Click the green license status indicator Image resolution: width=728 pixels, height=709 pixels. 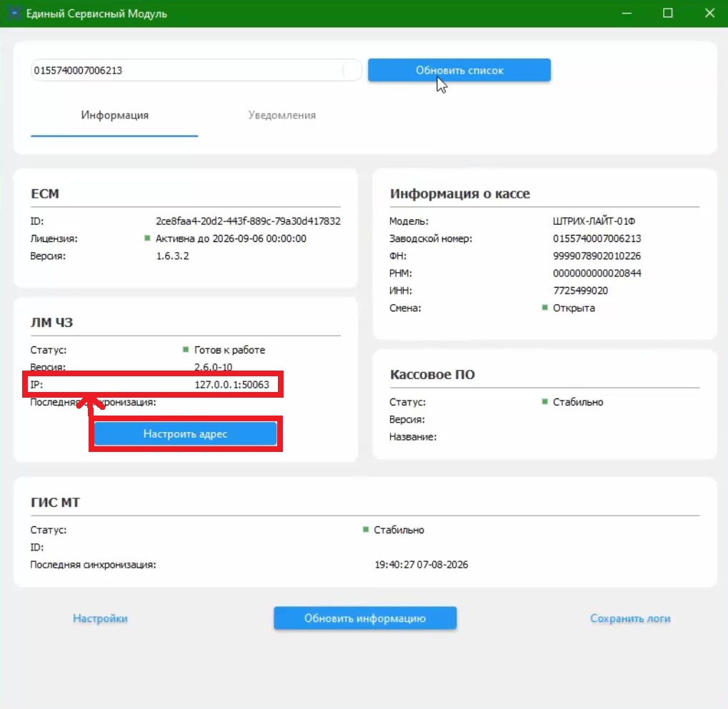pyautogui.click(x=147, y=238)
